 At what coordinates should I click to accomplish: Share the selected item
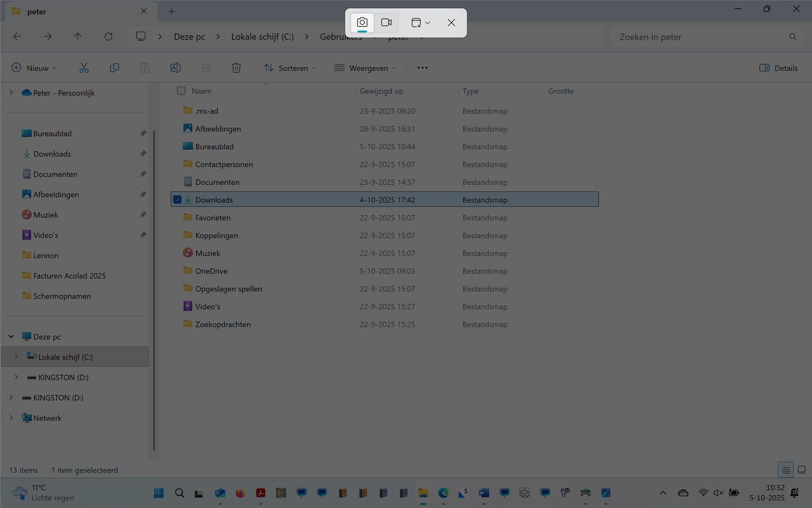[x=206, y=68]
